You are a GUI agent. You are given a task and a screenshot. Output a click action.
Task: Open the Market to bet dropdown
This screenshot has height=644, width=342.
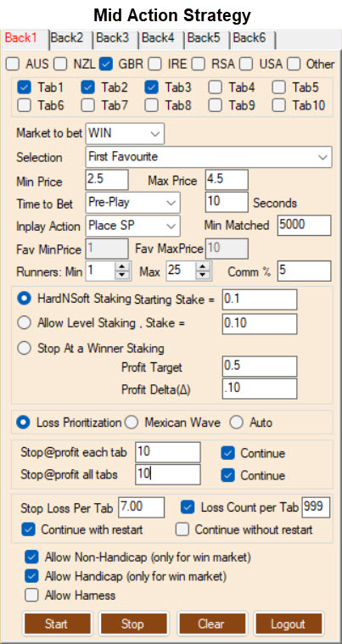[125, 133]
